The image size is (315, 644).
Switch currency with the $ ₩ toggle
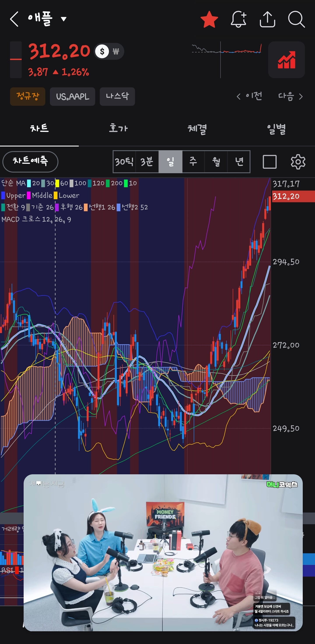[x=109, y=51]
